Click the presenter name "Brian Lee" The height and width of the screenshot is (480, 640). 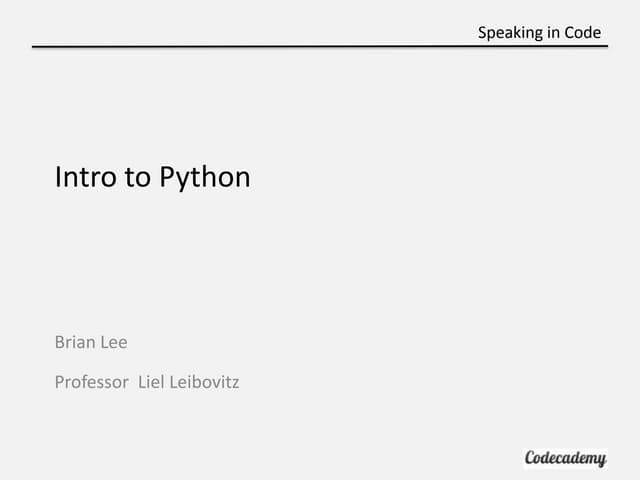pos(91,342)
